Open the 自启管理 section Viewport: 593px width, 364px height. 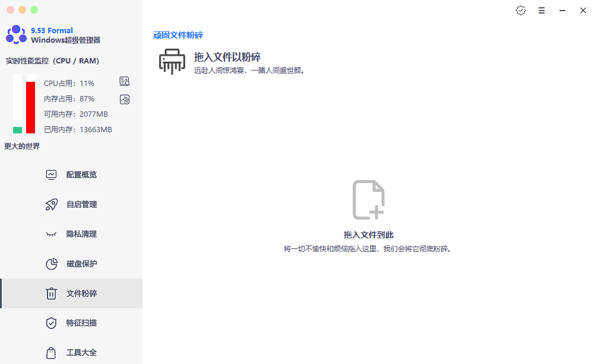(71, 205)
